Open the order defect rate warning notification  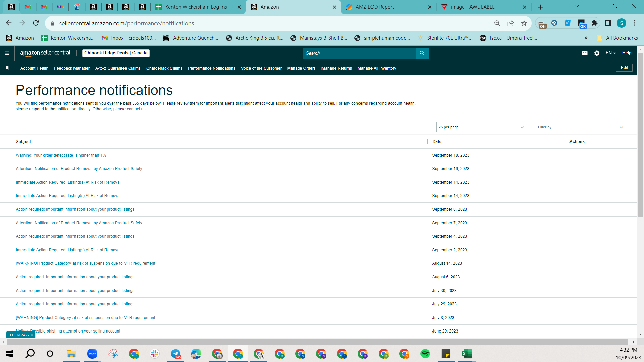pyautogui.click(x=61, y=155)
